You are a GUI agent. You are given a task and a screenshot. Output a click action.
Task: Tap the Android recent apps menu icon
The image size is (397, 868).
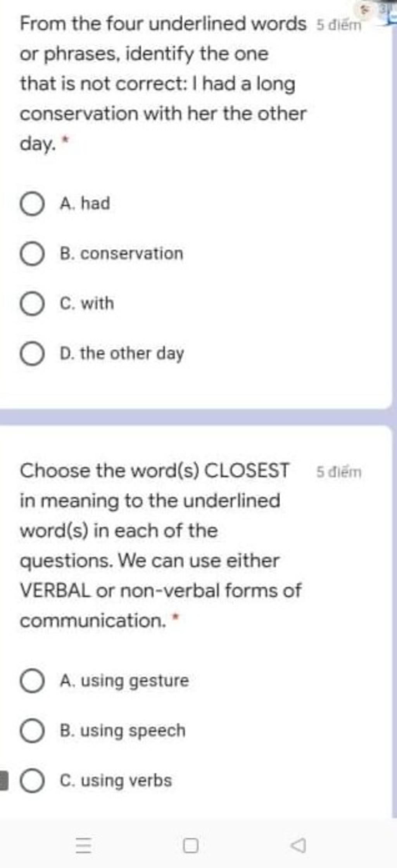point(83,845)
